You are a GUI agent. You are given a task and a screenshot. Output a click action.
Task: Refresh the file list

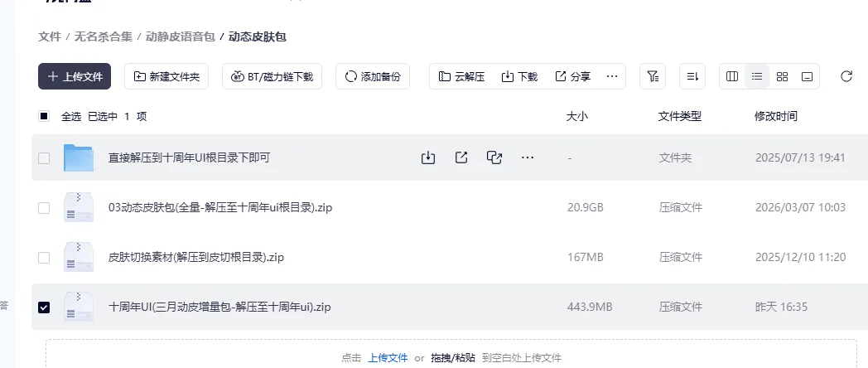(x=846, y=76)
